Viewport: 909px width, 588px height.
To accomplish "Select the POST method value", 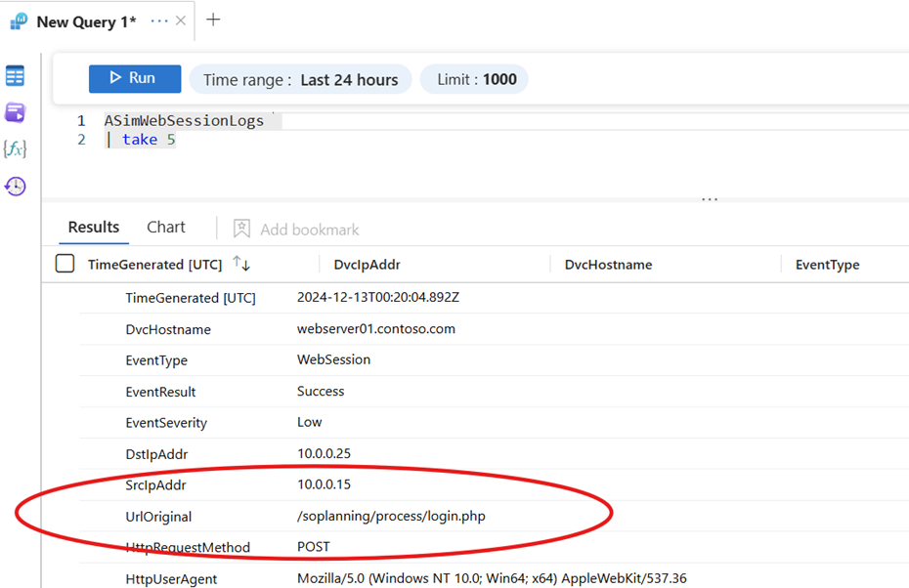I will tap(314, 547).
